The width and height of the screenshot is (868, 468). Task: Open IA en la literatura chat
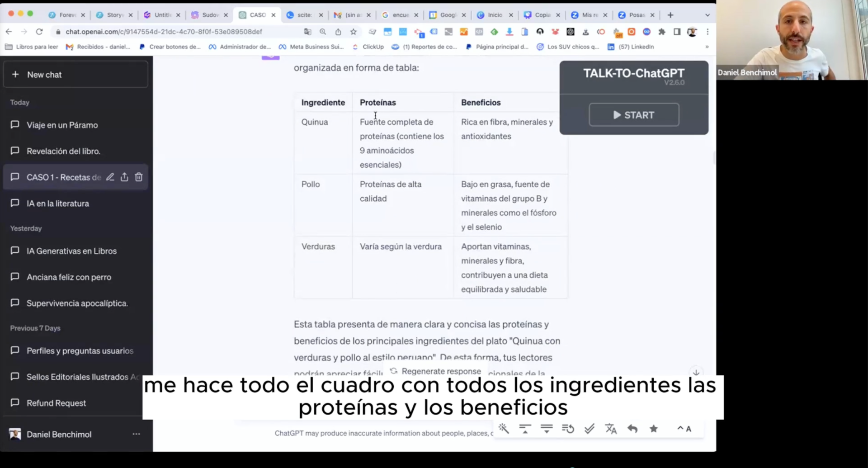(75, 203)
